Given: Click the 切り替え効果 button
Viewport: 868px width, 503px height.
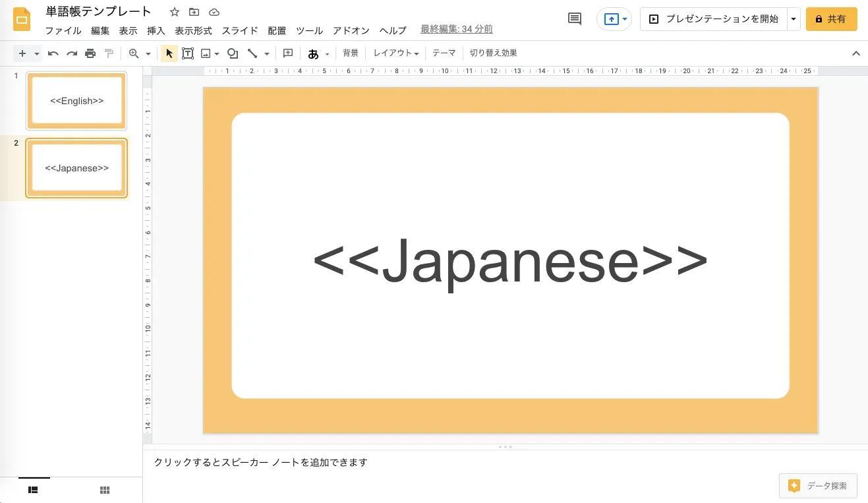Looking at the screenshot, I should 494,53.
